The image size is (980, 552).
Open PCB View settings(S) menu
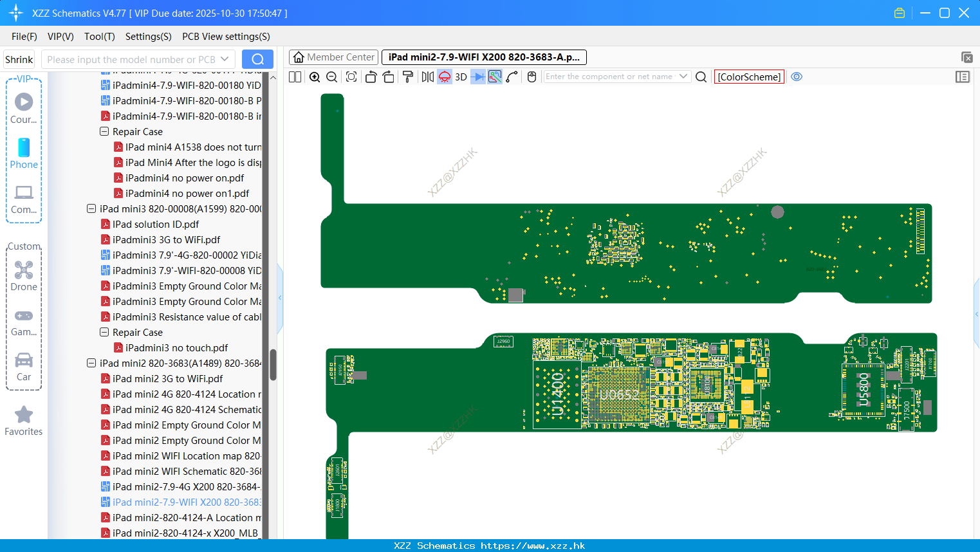coord(226,37)
